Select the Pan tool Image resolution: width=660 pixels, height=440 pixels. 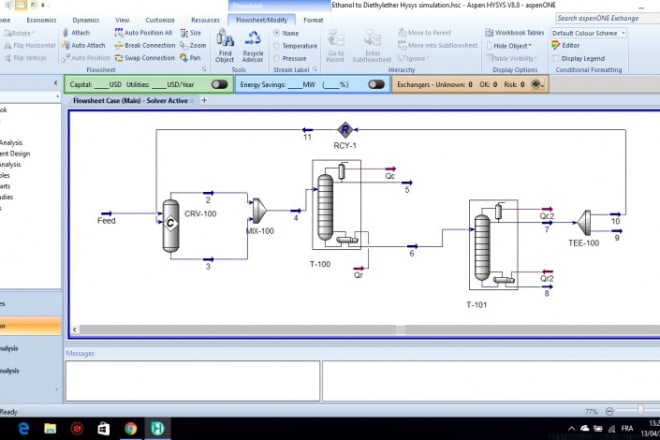pos(190,58)
